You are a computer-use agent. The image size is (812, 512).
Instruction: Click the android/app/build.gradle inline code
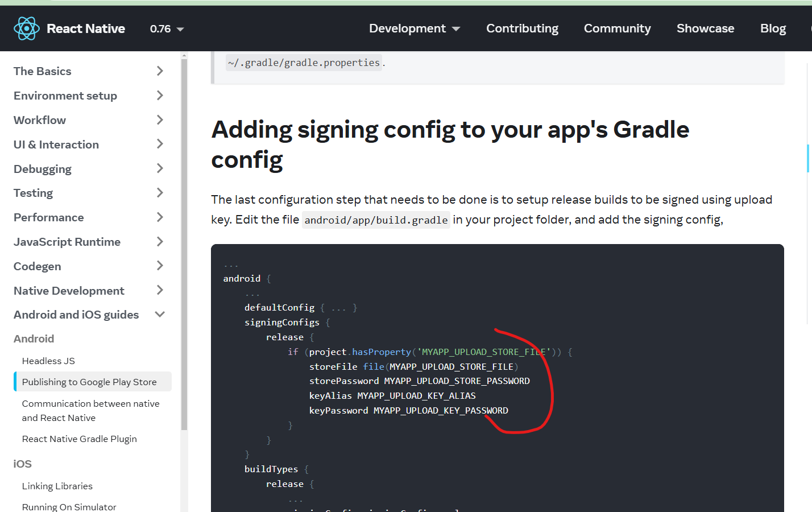376,220
